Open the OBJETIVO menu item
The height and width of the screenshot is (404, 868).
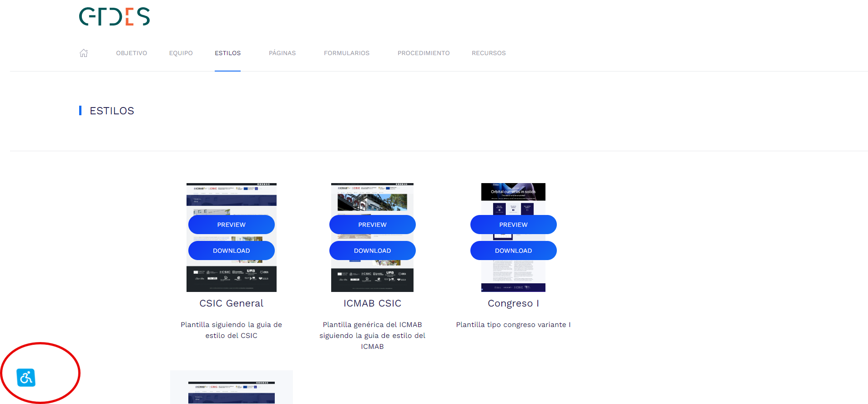pyautogui.click(x=131, y=53)
